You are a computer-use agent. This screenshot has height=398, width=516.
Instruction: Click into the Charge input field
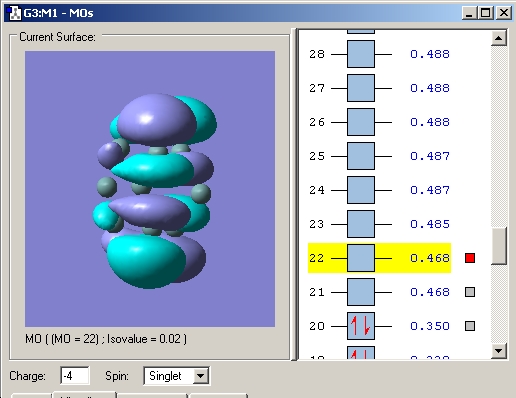pyautogui.click(x=75, y=376)
